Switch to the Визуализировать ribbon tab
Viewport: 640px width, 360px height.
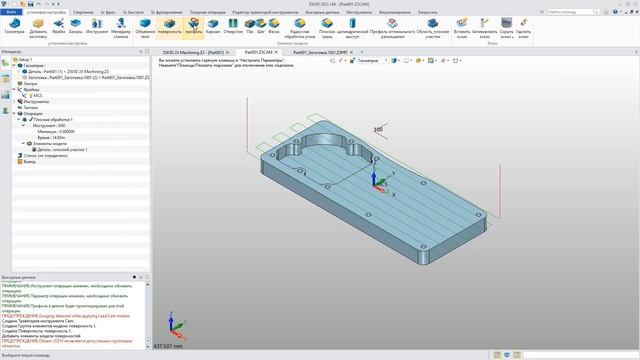pos(395,12)
